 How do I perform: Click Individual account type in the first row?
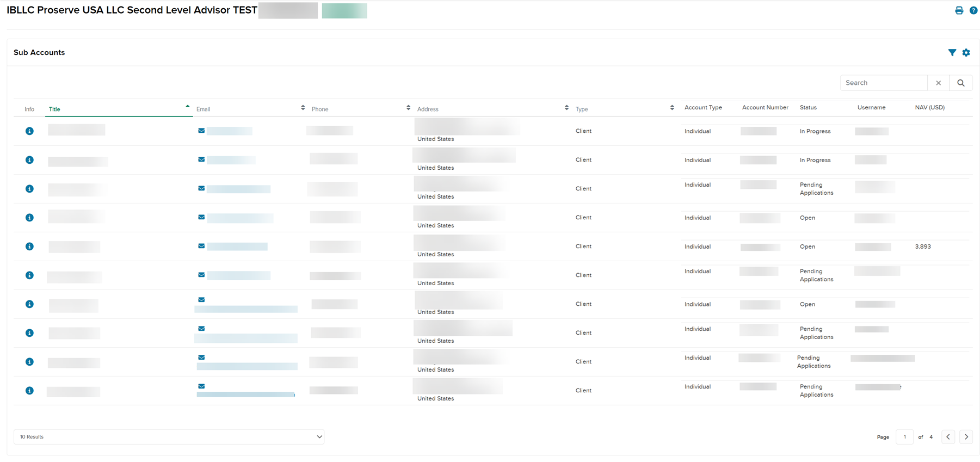pyautogui.click(x=698, y=131)
